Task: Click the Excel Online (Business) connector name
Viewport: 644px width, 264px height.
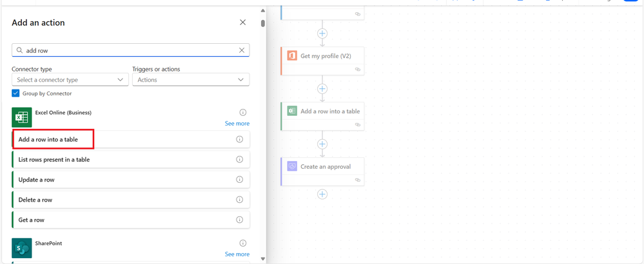Action: point(63,112)
